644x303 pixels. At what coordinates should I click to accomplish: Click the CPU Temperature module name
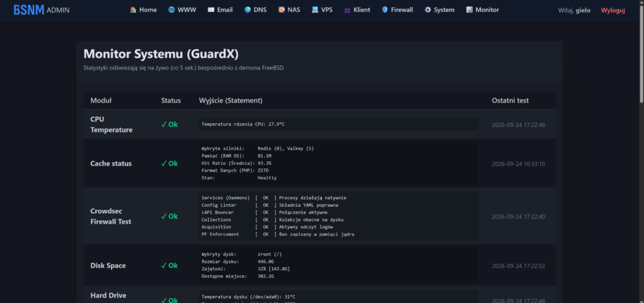click(x=111, y=124)
